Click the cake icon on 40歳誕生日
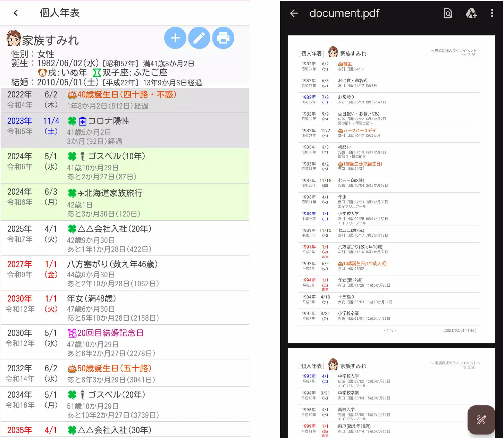This screenshot has width=504, height=438. pos(72,95)
